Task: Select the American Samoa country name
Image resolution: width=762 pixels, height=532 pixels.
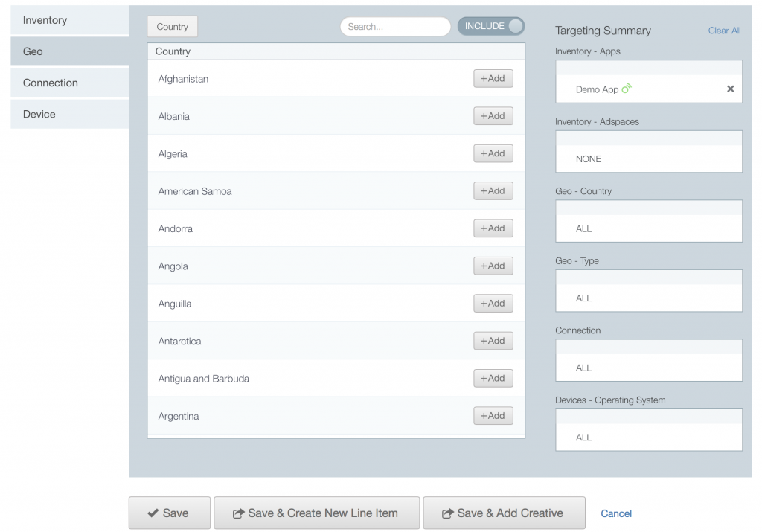Action: tap(195, 191)
